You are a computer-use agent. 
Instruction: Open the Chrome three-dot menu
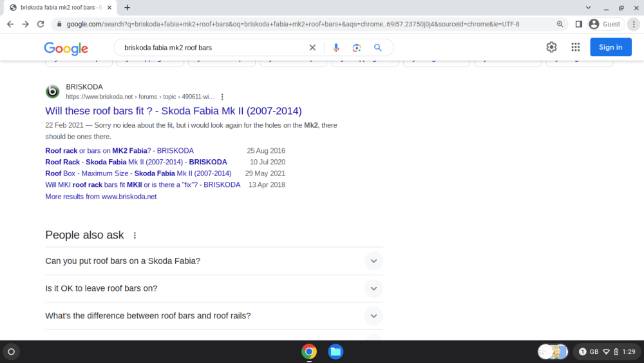[634, 25]
